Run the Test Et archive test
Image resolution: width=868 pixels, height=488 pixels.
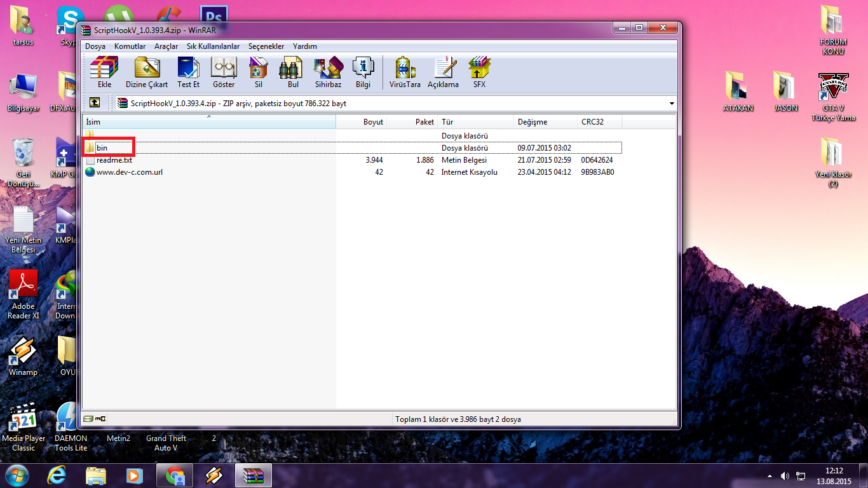click(188, 72)
